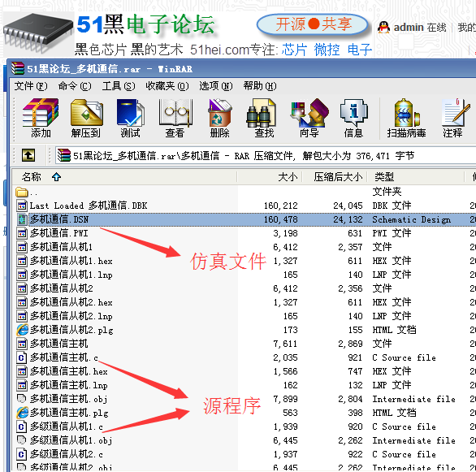The width and height of the screenshot is (476, 472).
Task: Click the 电子 link in the site header
Action: [360, 50]
